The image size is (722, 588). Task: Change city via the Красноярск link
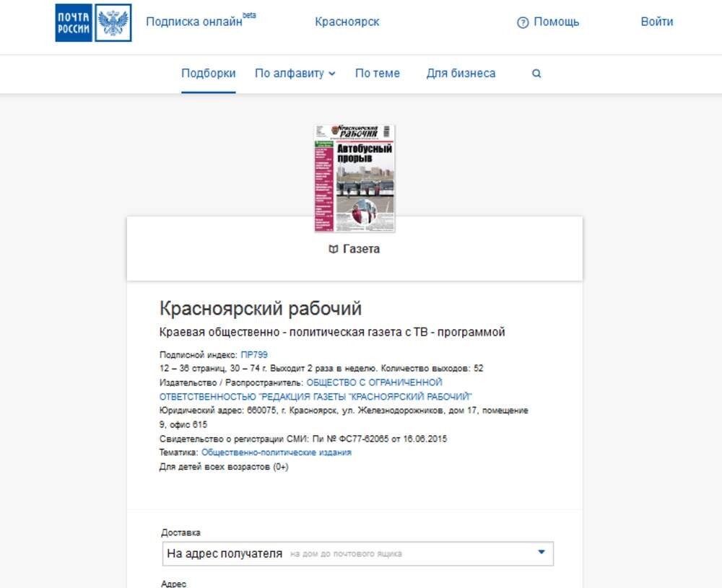coord(347,22)
